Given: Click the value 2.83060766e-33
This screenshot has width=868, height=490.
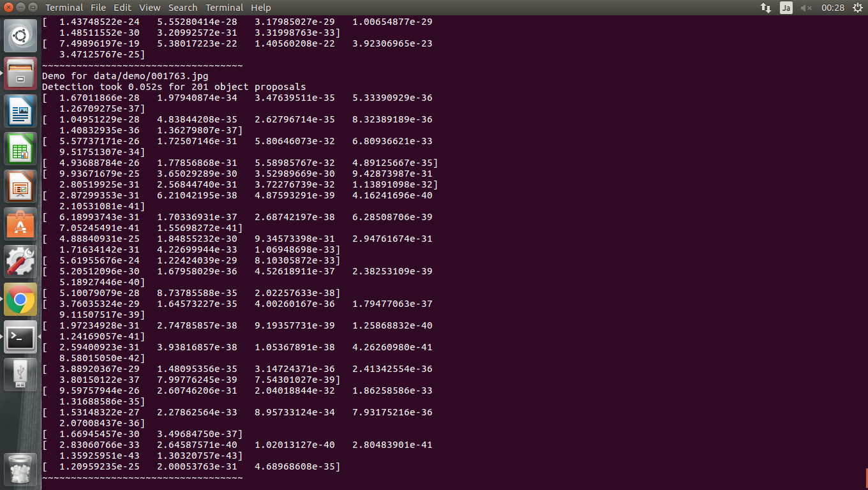Looking at the screenshot, I should click(99, 445).
